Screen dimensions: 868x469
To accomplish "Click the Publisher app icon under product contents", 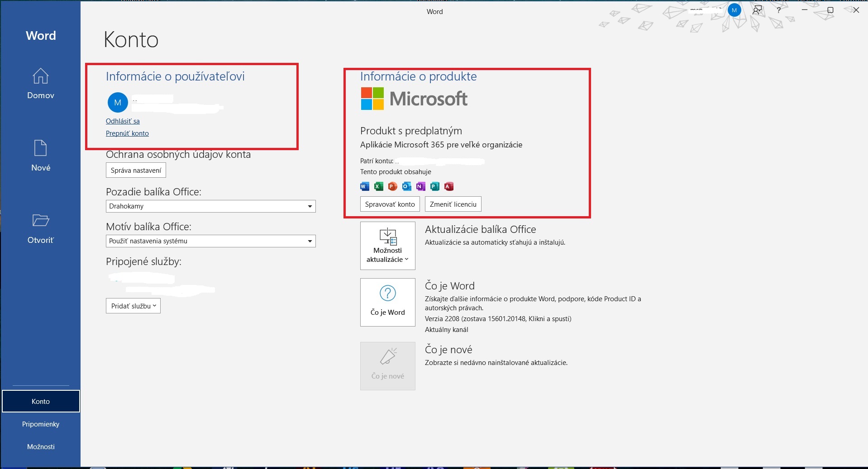I will pos(435,186).
